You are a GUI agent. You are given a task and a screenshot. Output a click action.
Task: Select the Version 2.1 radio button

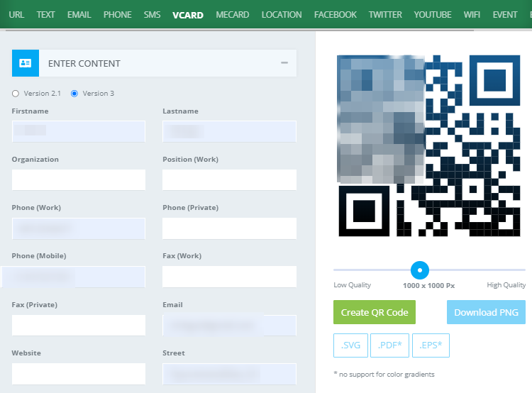16,94
